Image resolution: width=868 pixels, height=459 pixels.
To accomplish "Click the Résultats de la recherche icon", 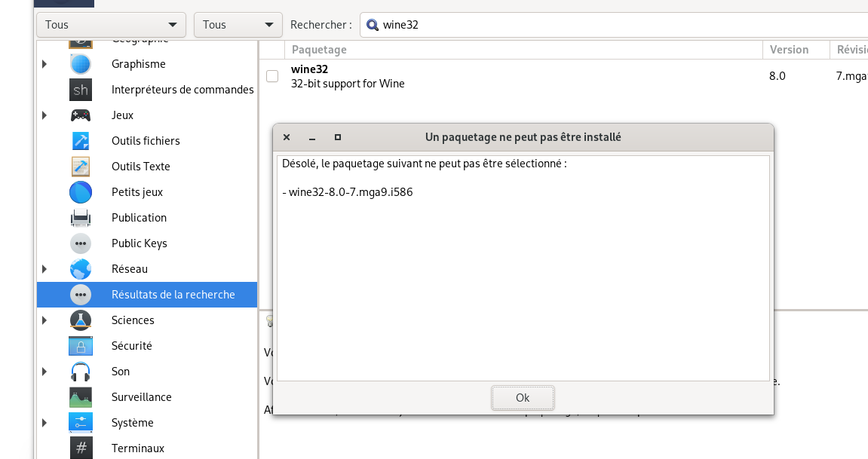I will point(80,295).
